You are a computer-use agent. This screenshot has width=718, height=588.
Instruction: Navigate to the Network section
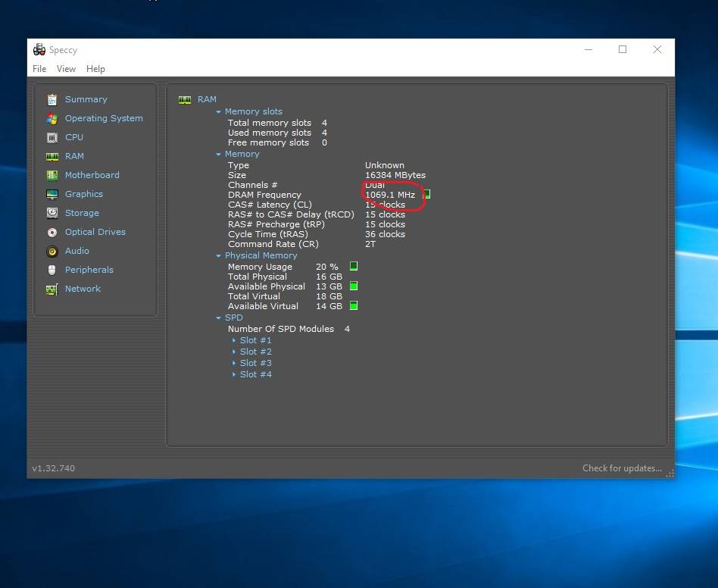pyautogui.click(x=83, y=289)
